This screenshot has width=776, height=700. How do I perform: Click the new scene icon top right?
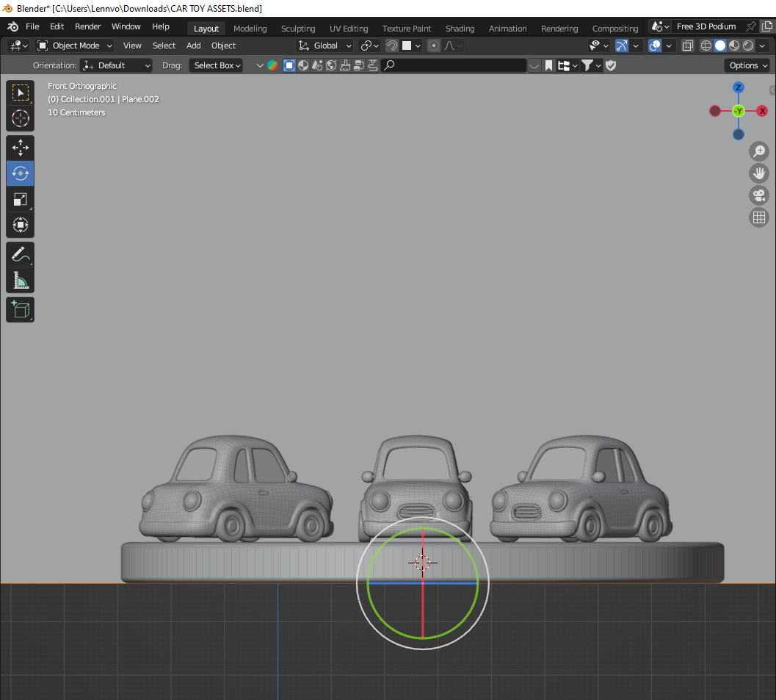coord(767,26)
